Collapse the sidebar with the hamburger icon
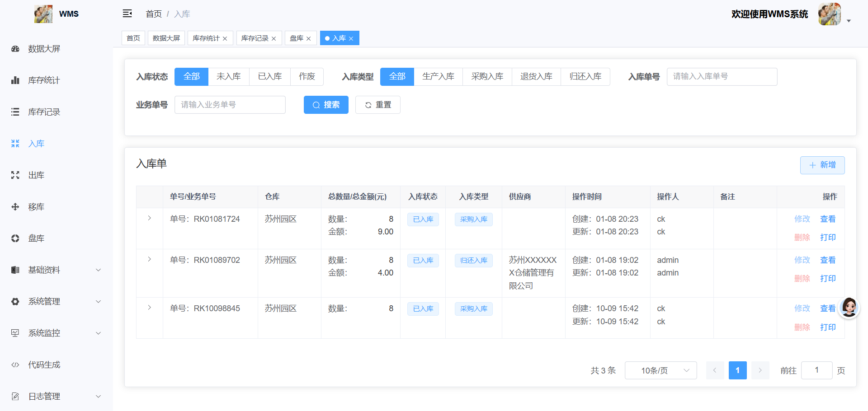Viewport: 868px width, 411px height. (127, 14)
